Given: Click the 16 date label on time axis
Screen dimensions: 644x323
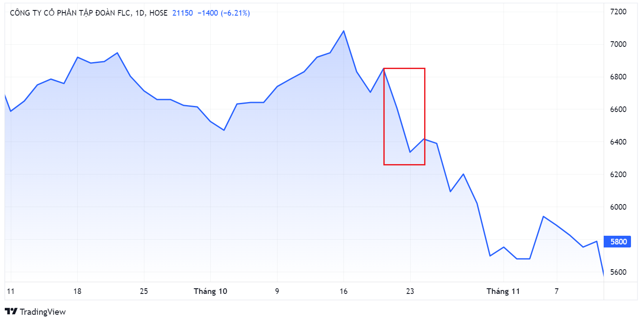Looking at the screenshot, I should tap(343, 291).
